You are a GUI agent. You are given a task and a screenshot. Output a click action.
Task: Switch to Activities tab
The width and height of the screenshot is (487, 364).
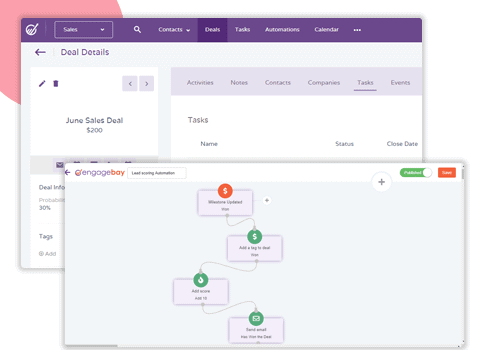(200, 82)
